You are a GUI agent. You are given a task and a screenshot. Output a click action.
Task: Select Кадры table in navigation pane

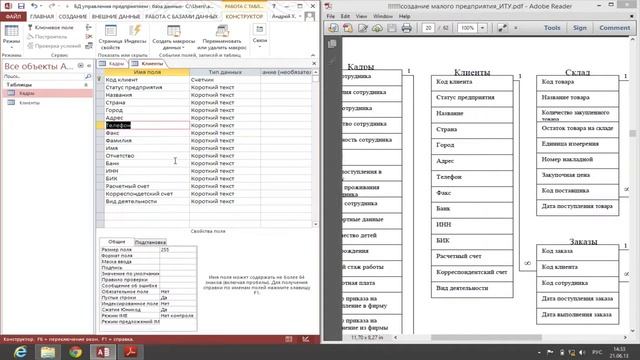click(47, 93)
